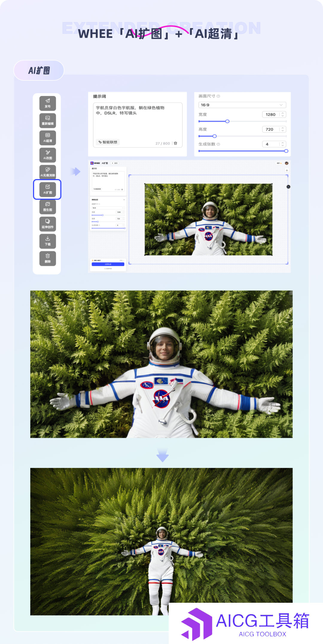Open the 16:9 画面尺寸 dropdown

point(242,105)
